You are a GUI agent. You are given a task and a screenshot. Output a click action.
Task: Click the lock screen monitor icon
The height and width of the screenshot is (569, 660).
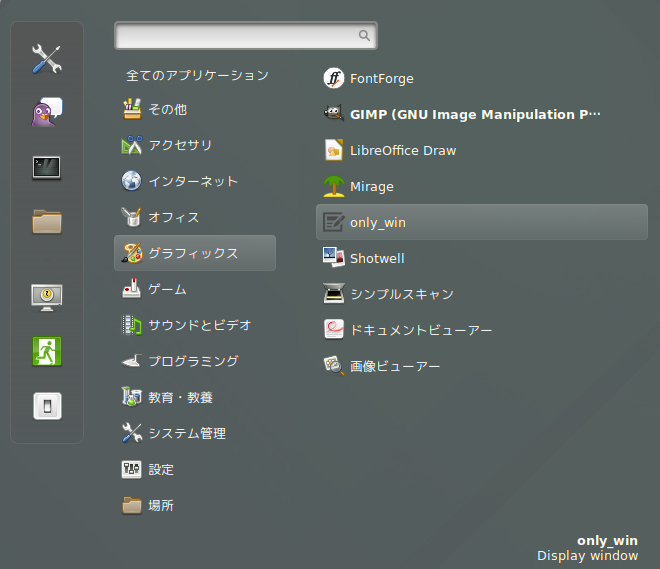tap(47, 296)
